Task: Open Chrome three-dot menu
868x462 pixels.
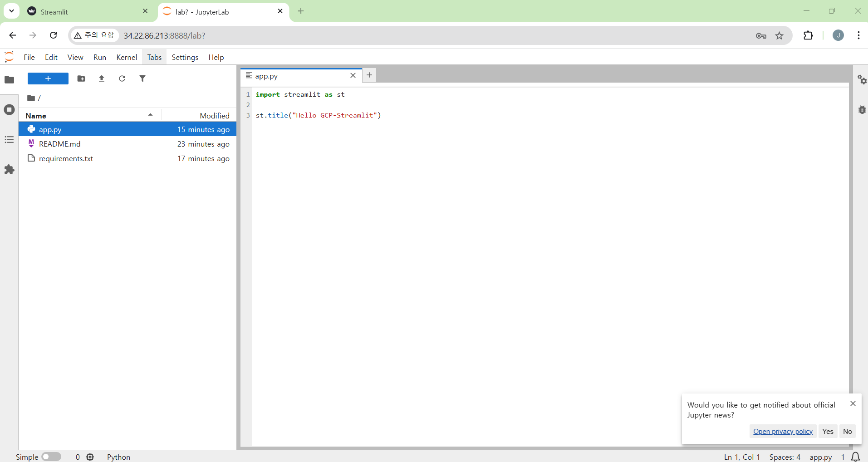Action: (x=858, y=35)
